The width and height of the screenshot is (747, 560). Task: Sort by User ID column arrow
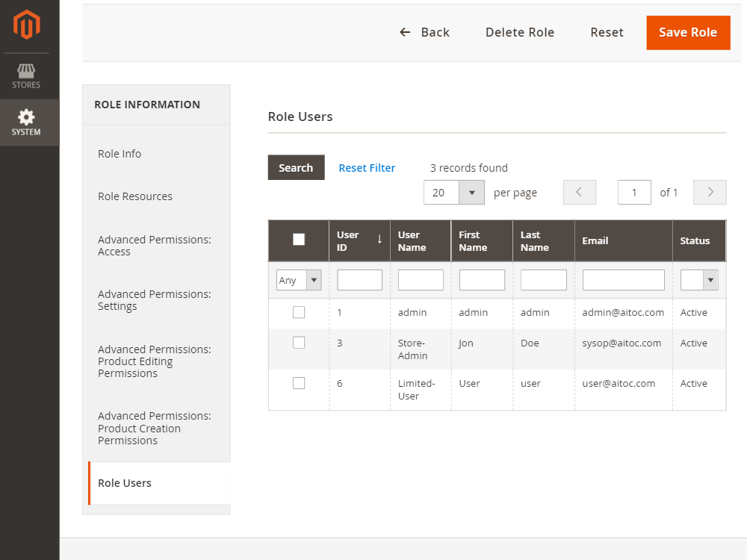[x=379, y=239]
